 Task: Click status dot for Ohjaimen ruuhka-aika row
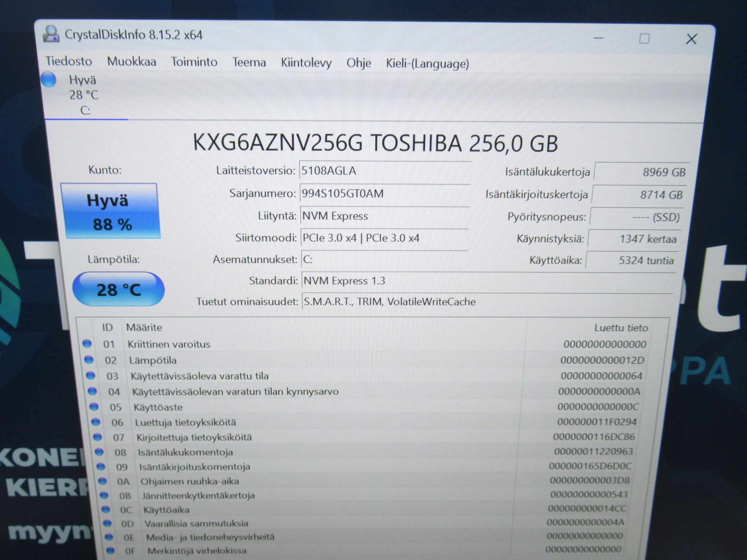[x=102, y=481]
